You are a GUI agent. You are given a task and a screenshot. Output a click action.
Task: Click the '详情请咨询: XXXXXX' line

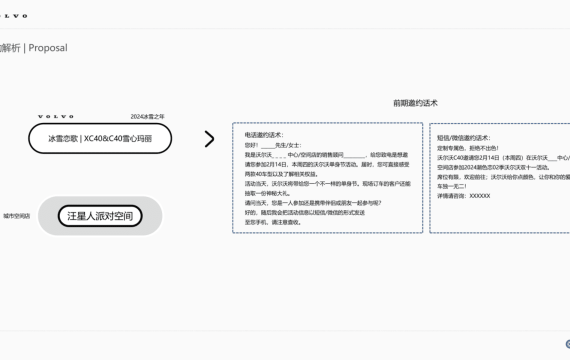pos(463,196)
